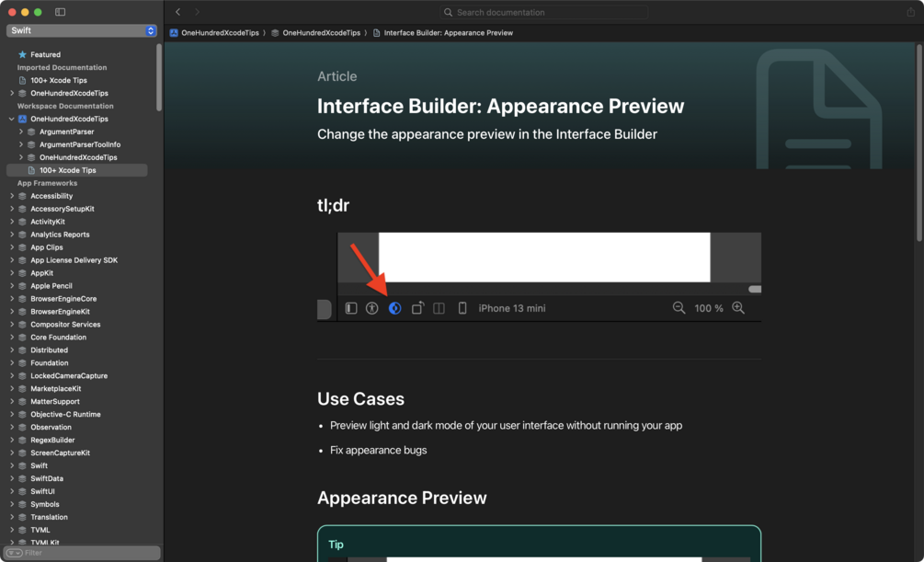
Task: Click the Search documentation field
Action: click(543, 12)
